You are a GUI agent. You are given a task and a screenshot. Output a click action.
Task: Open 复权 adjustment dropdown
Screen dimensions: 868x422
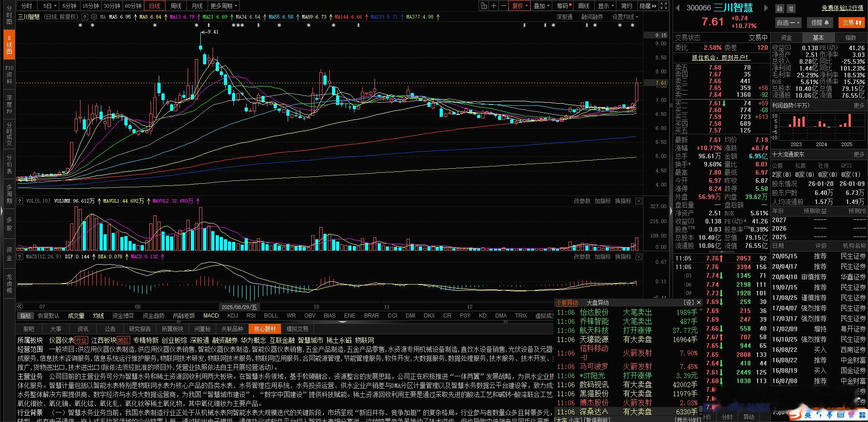[x=520, y=6]
